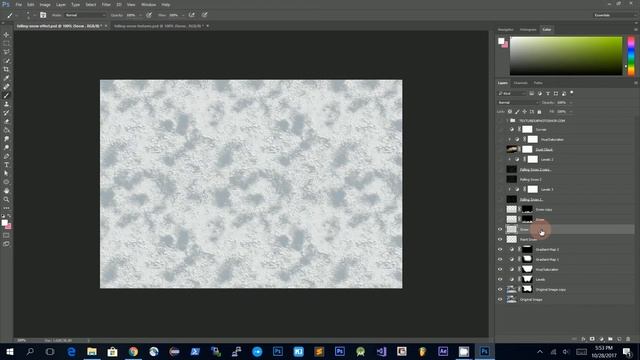This screenshot has height=360, width=640.
Task: Toggle Quick Mask mode icon
Action: click(6, 236)
